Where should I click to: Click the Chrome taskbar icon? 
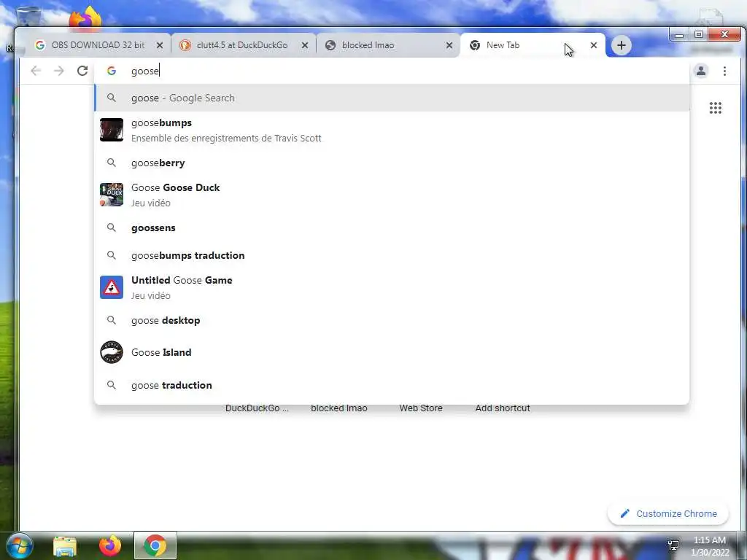tap(155, 545)
